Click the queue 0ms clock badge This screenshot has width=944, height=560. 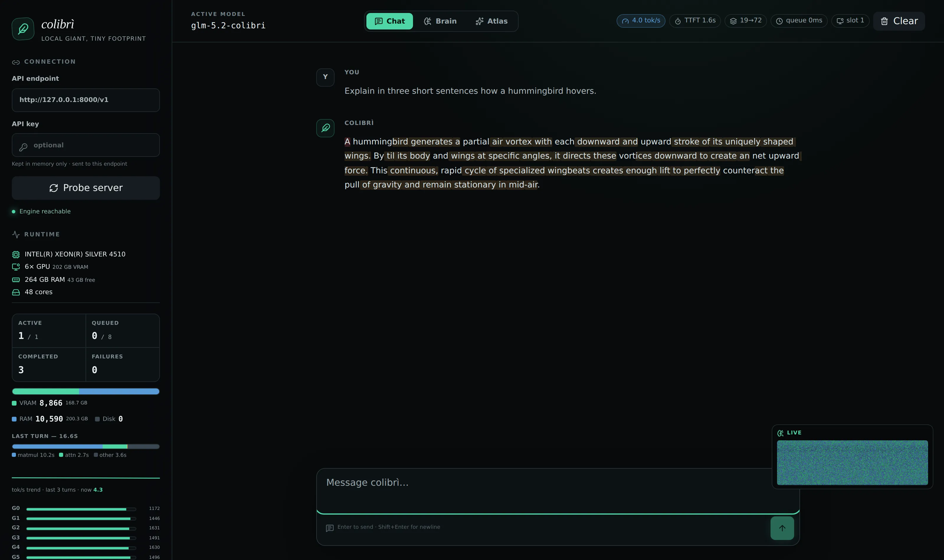(799, 21)
